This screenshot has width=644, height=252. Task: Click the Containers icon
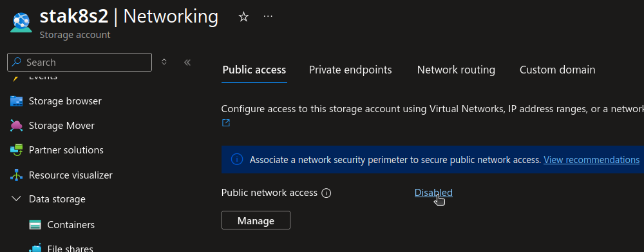coord(35,225)
